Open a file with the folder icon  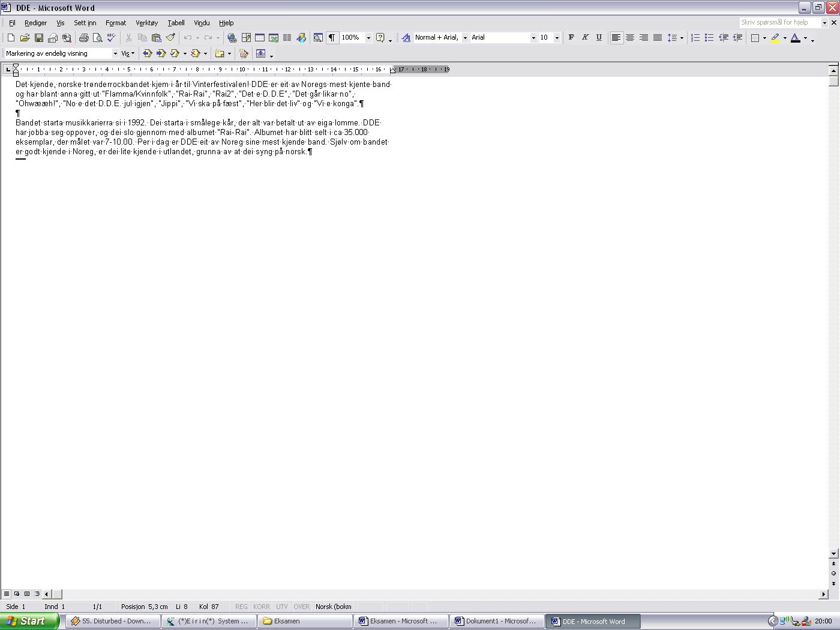tap(25, 38)
